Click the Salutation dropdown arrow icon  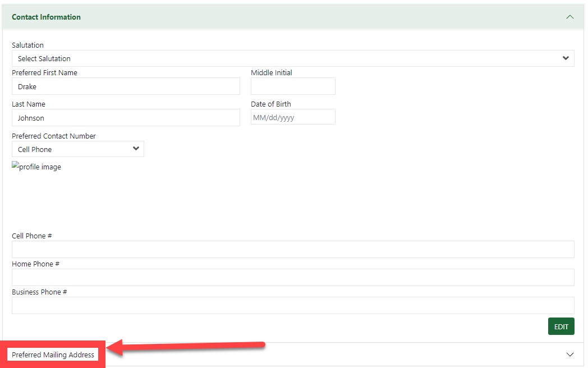pyautogui.click(x=566, y=58)
